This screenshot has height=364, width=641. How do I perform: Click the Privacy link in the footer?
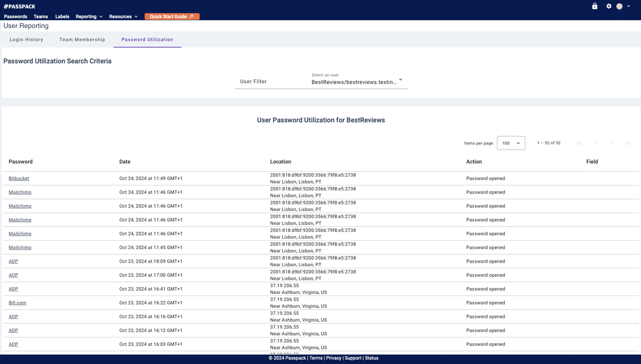click(334, 358)
